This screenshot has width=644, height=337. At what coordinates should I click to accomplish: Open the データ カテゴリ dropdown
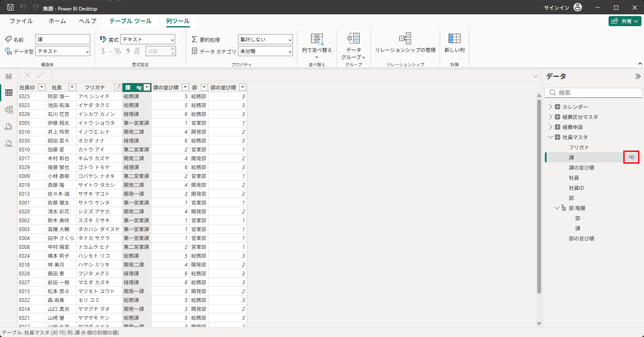pos(265,51)
